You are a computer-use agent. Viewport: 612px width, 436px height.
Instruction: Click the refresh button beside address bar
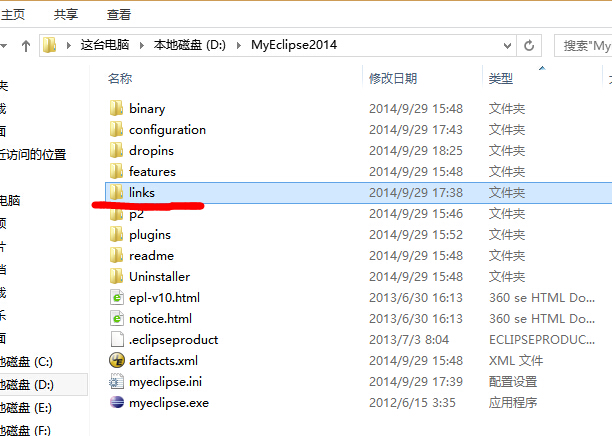(x=529, y=46)
